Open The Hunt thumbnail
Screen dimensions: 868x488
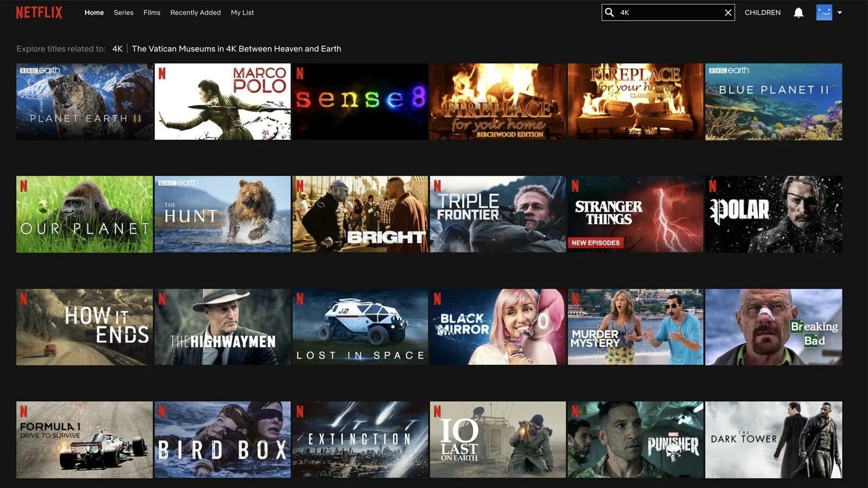[222, 214]
